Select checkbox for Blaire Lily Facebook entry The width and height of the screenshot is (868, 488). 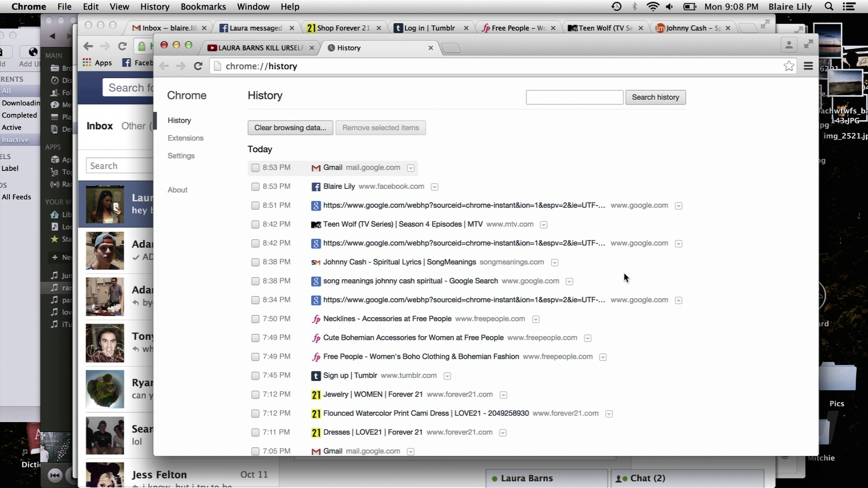point(255,187)
